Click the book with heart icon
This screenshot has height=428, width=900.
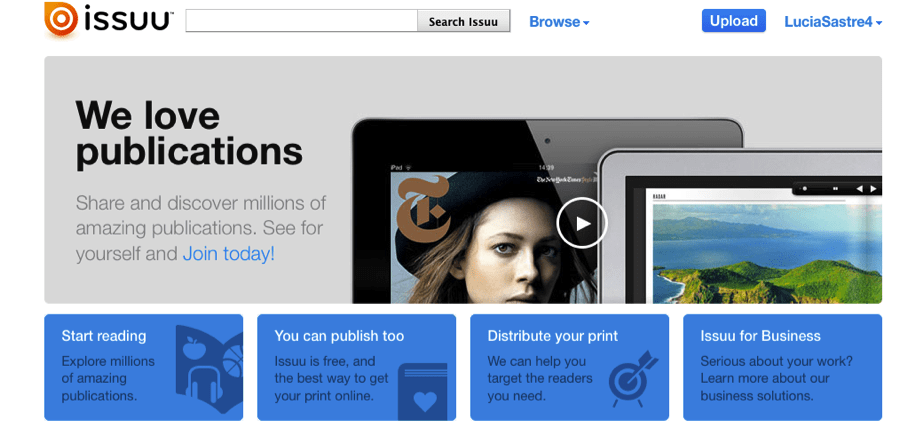tap(422, 391)
